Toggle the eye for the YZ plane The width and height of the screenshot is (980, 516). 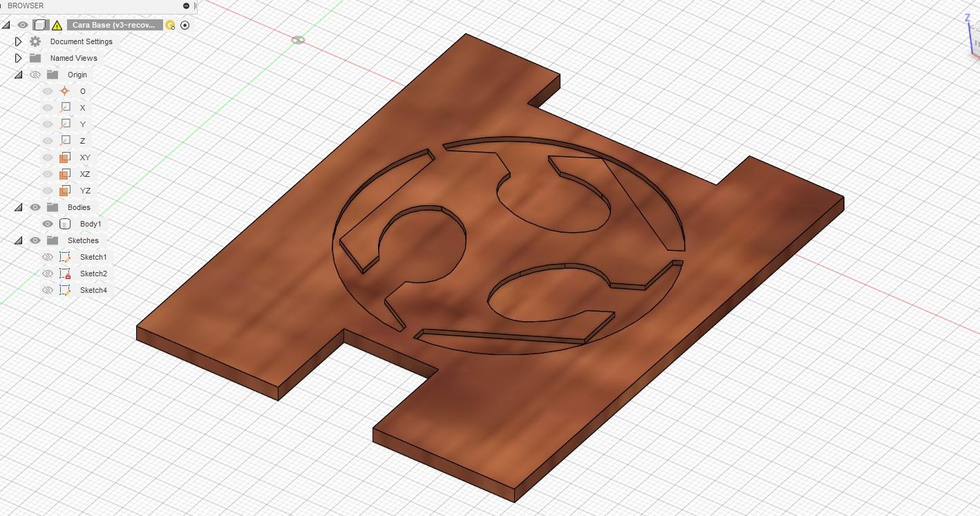point(48,191)
